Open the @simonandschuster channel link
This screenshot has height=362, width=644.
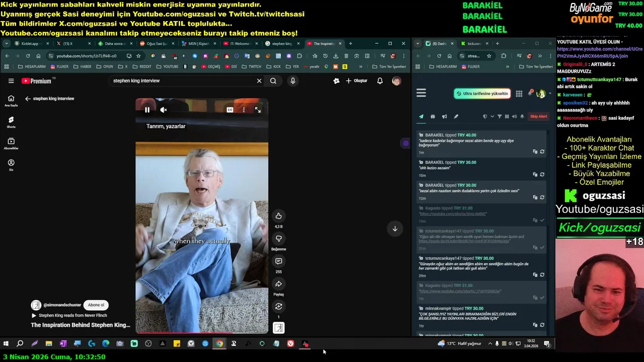pyautogui.click(x=62, y=305)
